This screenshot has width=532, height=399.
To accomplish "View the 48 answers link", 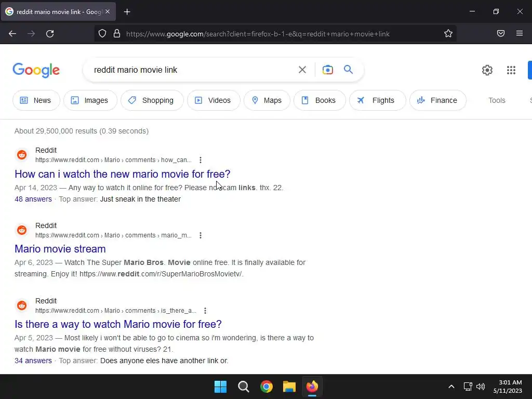I will tap(33, 199).
